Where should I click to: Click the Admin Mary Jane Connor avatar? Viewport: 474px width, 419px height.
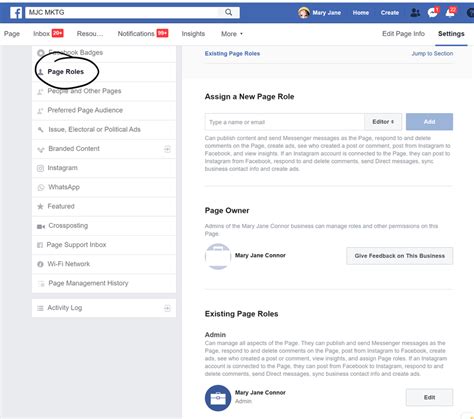(218, 398)
